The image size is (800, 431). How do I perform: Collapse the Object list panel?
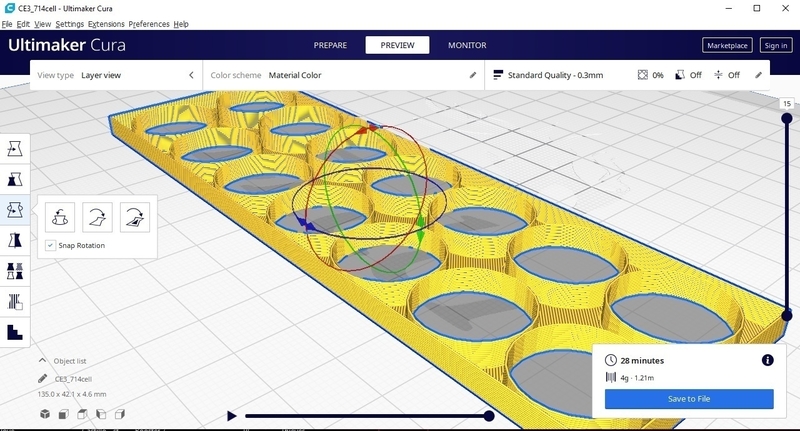tap(42, 361)
